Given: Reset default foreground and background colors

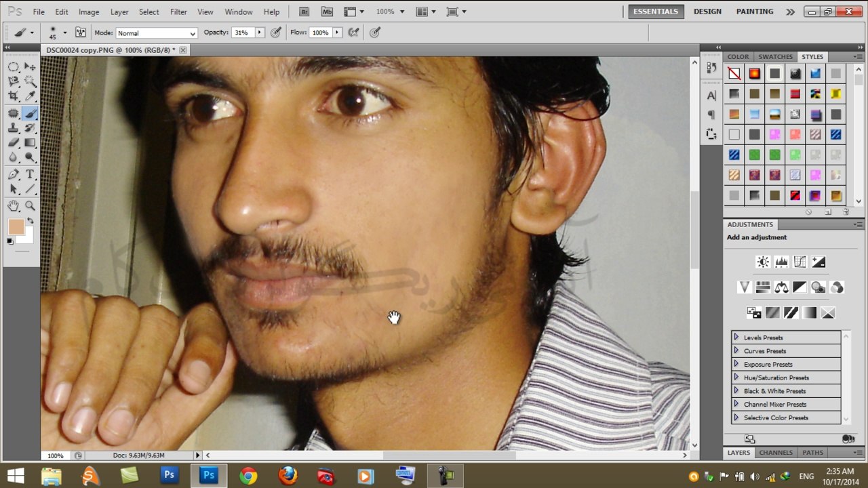Looking at the screenshot, I should pos(10,241).
